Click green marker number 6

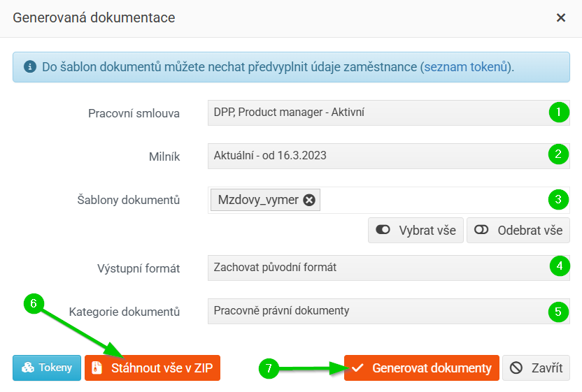click(34, 303)
